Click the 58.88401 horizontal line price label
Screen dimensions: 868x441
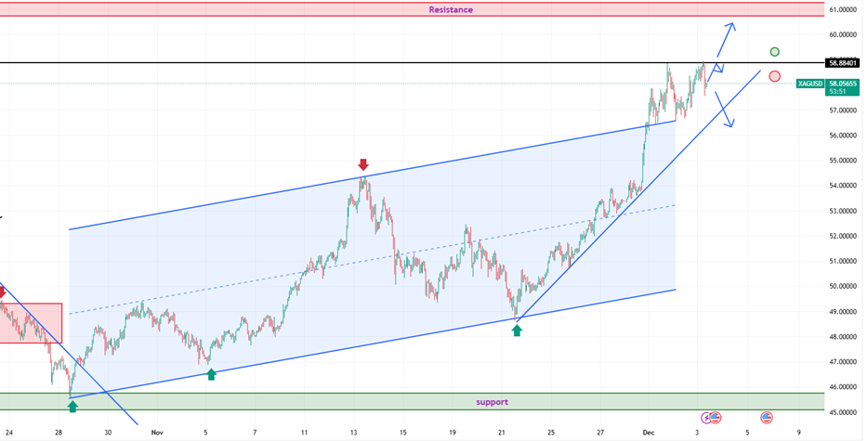click(x=842, y=63)
